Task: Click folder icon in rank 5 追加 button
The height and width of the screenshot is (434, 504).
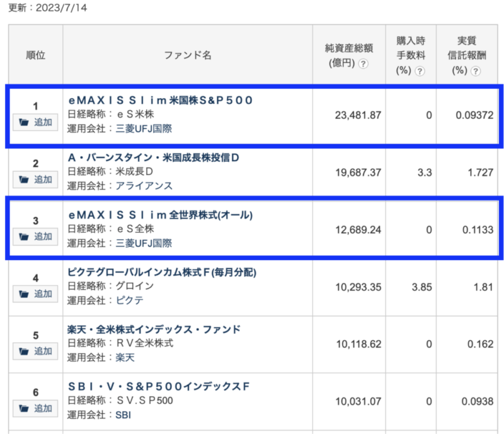Action: [24, 351]
